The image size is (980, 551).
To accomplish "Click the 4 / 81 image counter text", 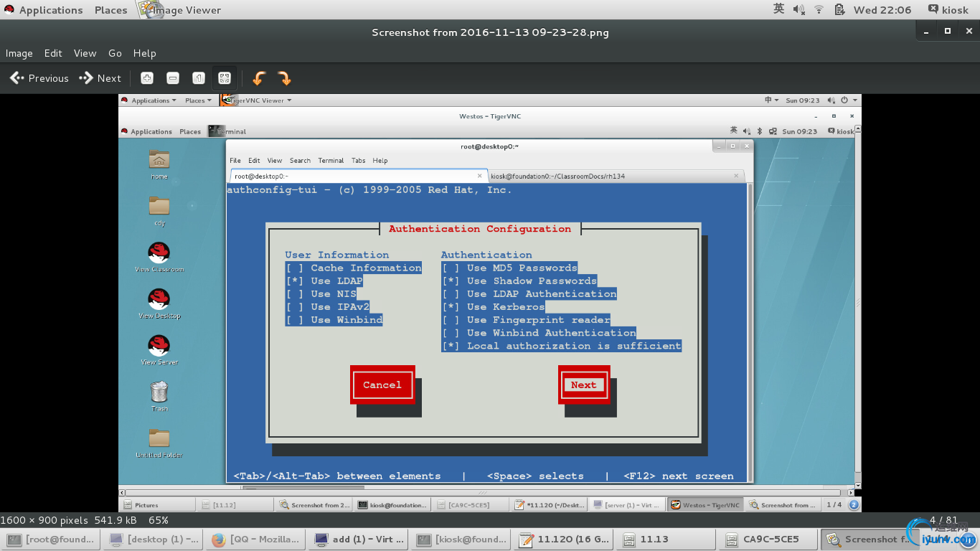I will [x=944, y=520].
